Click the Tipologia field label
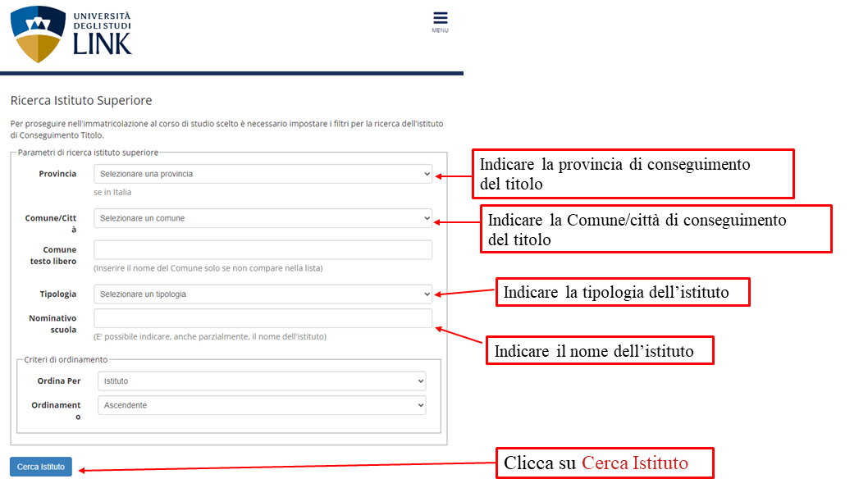The height and width of the screenshot is (488, 868). [58, 294]
